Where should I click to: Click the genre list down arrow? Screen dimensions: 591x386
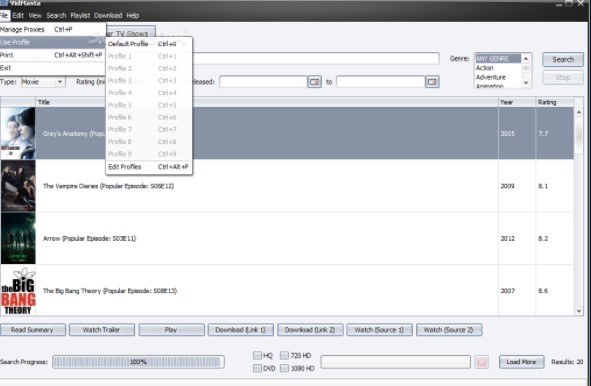pos(526,83)
